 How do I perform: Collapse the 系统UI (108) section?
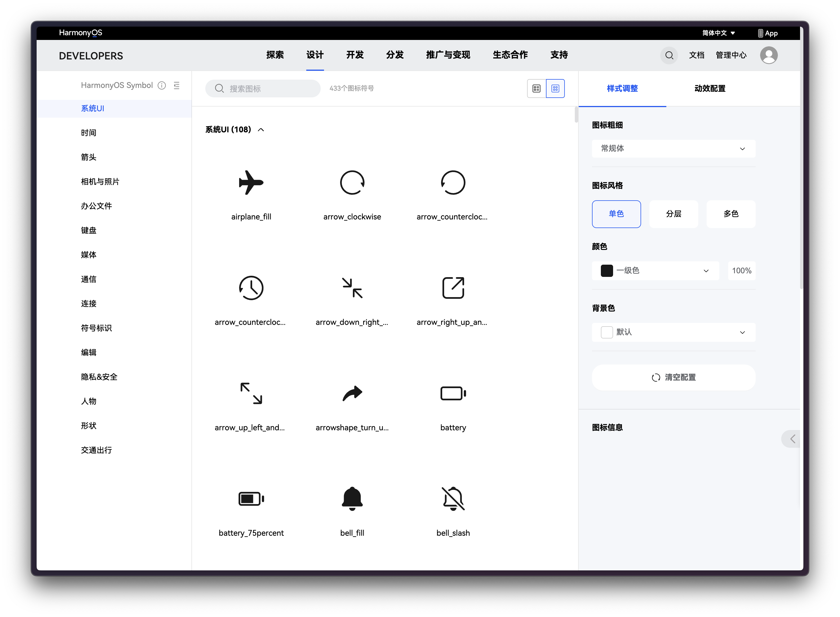click(x=261, y=130)
